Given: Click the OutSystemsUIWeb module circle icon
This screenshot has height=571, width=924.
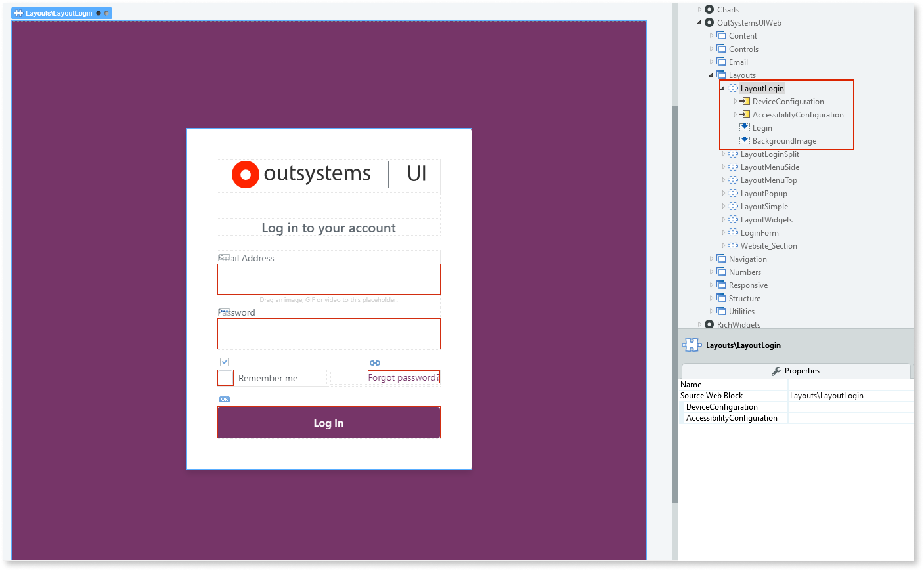Looking at the screenshot, I should pyautogui.click(x=709, y=22).
